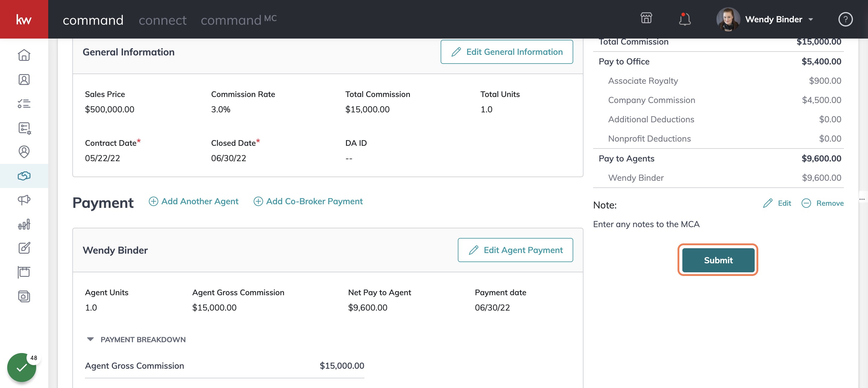Open the Campaigns megaphone sidebar icon
The height and width of the screenshot is (388, 868).
tap(24, 200)
